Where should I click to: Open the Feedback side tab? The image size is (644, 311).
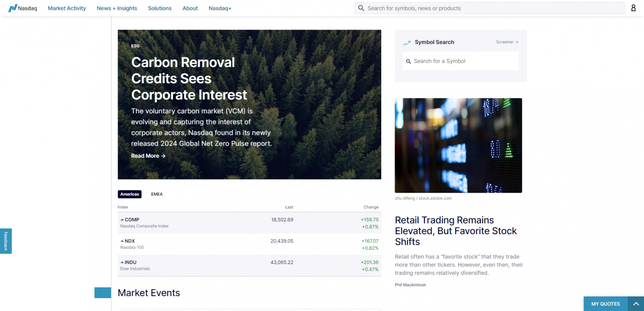pos(6,241)
